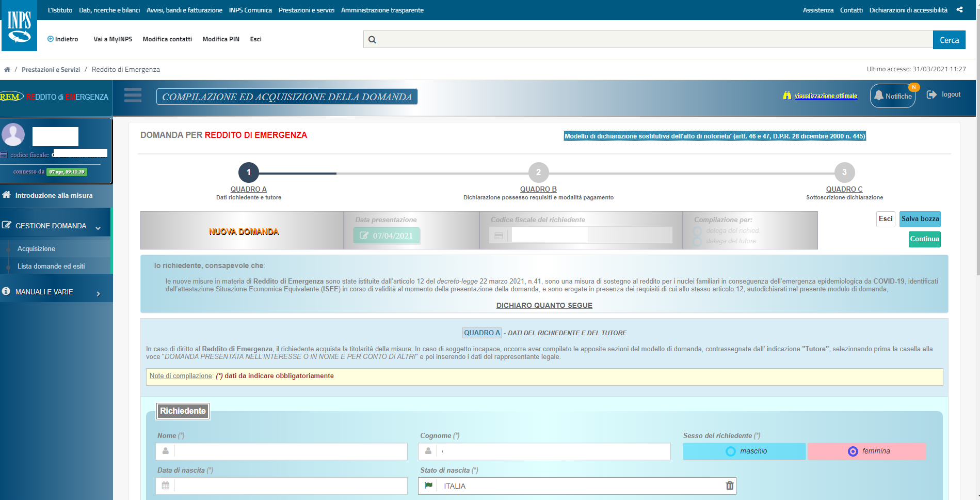The height and width of the screenshot is (500, 980).
Task: Click the info icon of Manuali e Varie
Action: pos(6,291)
